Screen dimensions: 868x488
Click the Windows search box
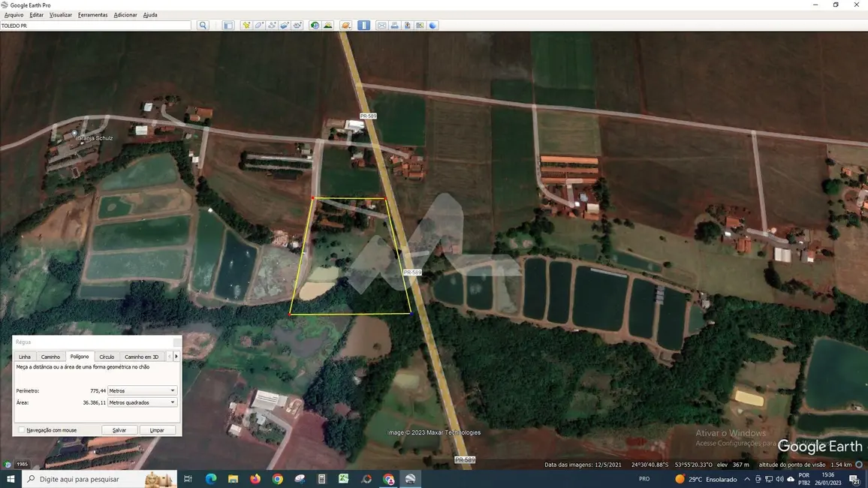[100, 479]
